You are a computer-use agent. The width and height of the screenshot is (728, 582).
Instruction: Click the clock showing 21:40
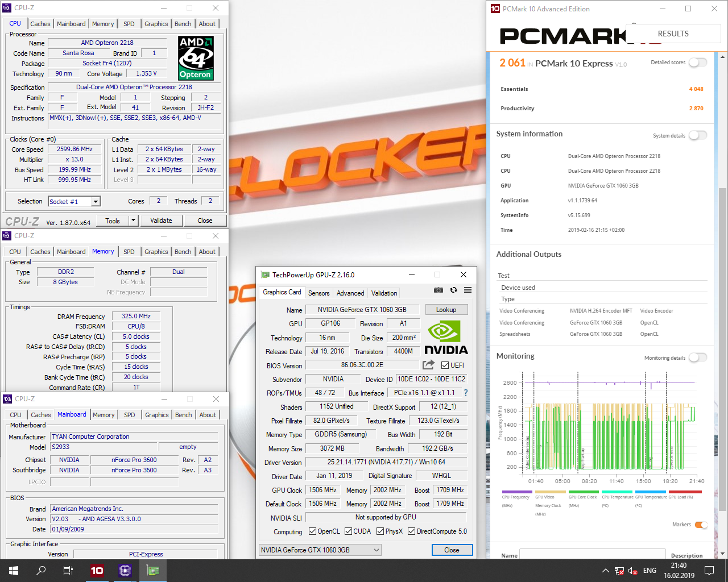[x=679, y=566]
